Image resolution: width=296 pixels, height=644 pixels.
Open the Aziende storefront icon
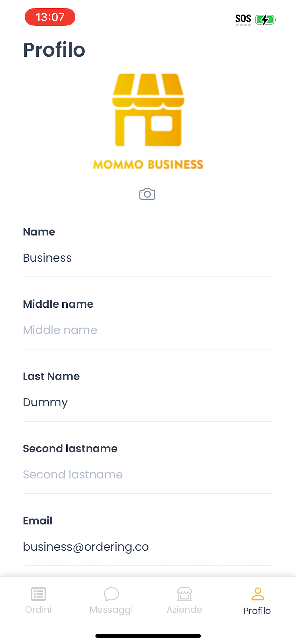[x=184, y=594]
